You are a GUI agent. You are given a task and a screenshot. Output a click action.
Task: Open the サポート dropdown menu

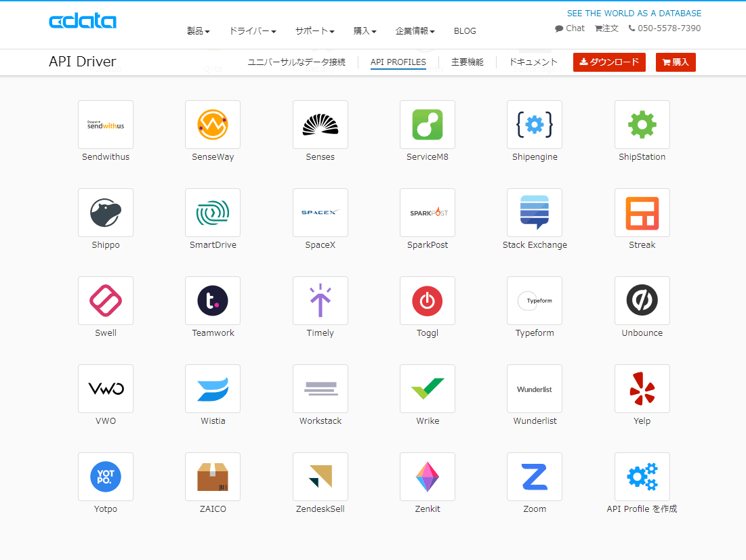[314, 31]
